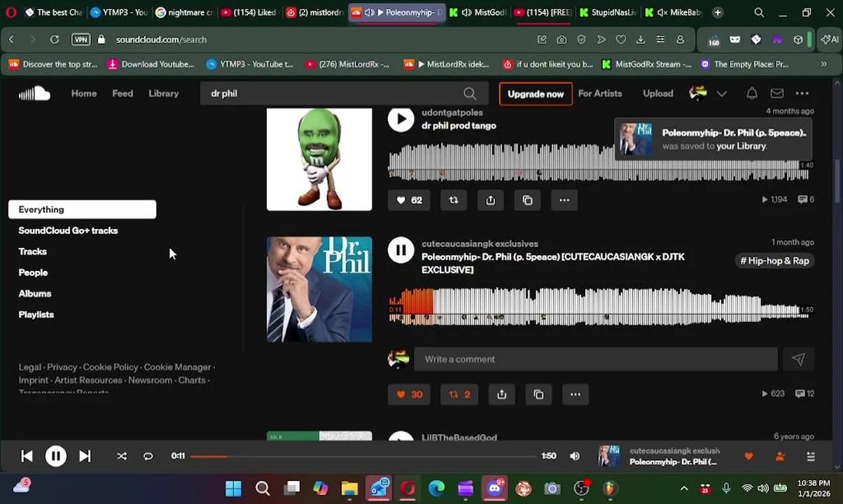
Task: Click the SoundCloud logo
Action: tap(34, 93)
